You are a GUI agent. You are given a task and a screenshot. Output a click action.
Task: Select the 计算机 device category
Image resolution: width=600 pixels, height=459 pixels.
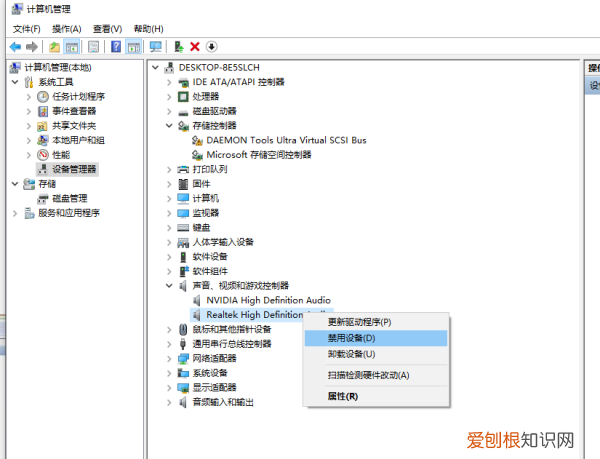pyautogui.click(x=205, y=198)
